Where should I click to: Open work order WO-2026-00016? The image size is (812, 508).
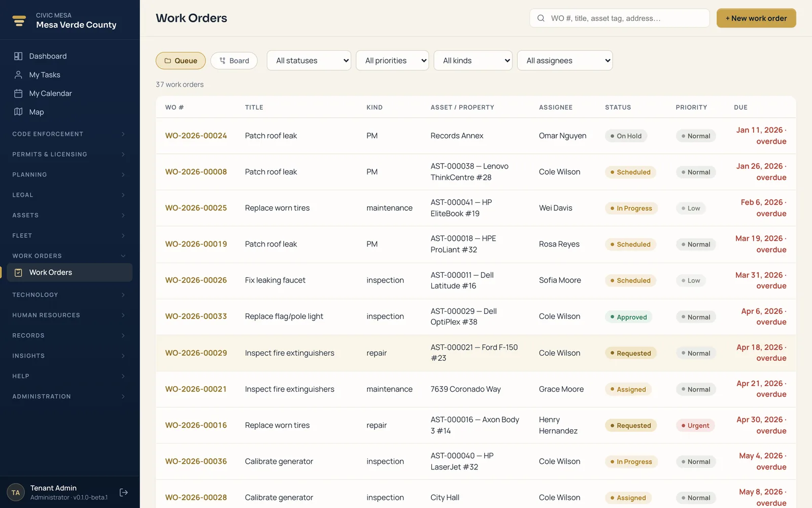[x=196, y=425]
